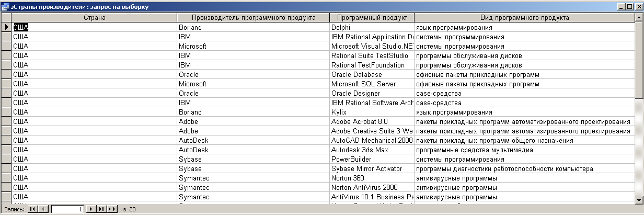The width and height of the screenshot is (644, 215).
Task: Click the 'AutoCAD Mechanical 2008' cell
Action: point(372,140)
